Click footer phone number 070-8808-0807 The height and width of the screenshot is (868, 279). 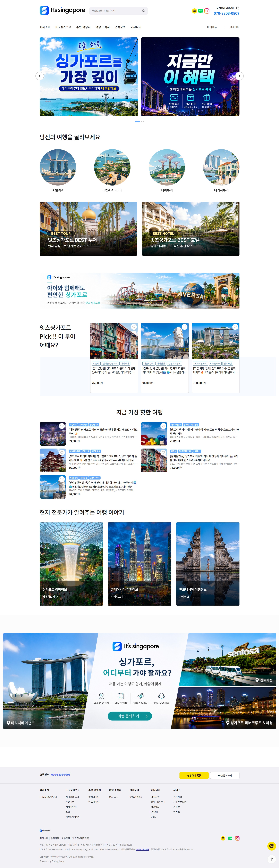61,775
